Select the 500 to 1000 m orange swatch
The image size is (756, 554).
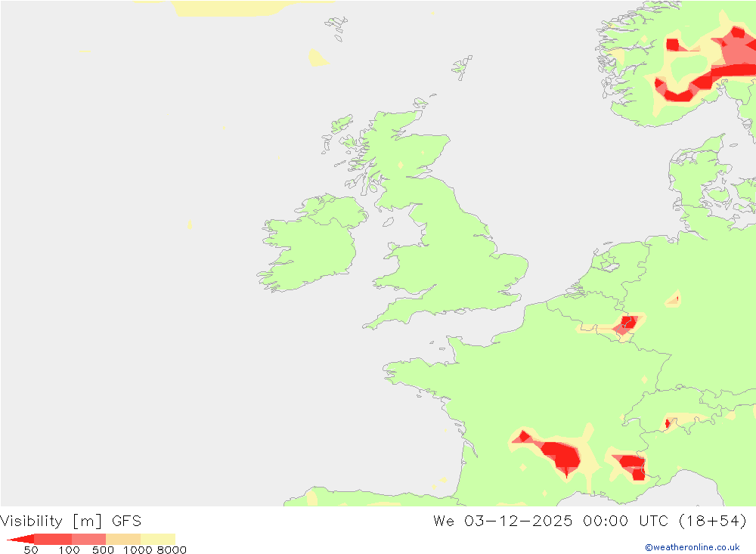click(x=123, y=539)
